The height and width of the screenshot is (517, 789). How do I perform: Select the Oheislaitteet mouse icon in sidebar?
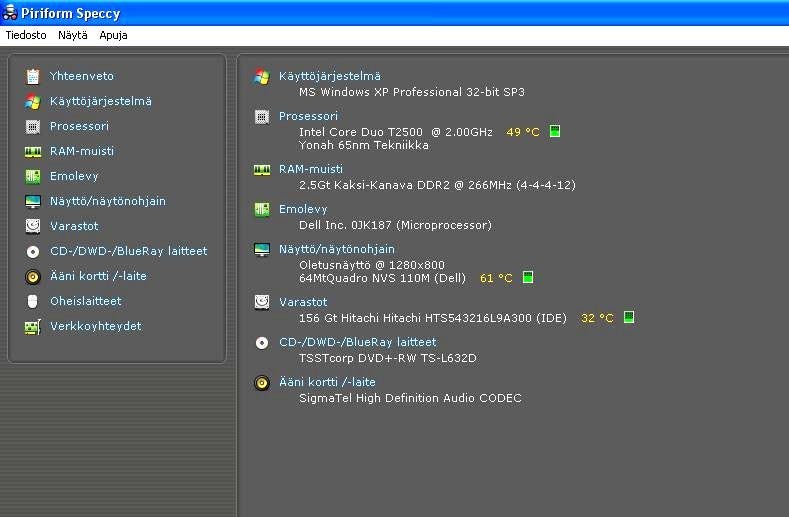(33, 301)
